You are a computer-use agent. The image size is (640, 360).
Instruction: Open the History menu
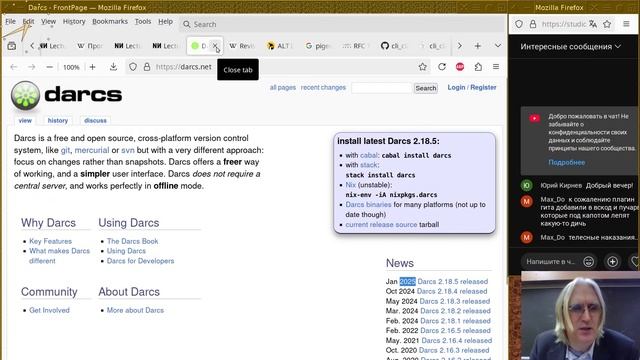click(x=74, y=22)
